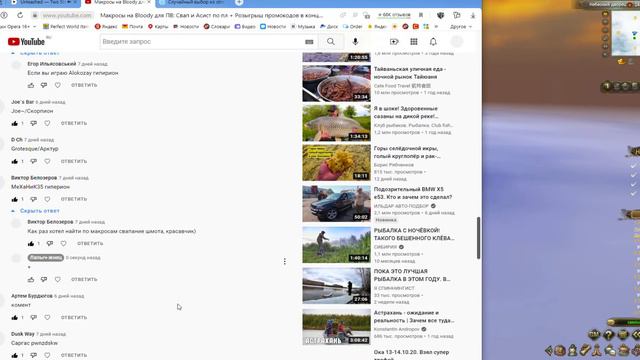The height and width of the screenshot is (360, 640).
Task: Open the Словари bookmark
Action: pos(217,27)
